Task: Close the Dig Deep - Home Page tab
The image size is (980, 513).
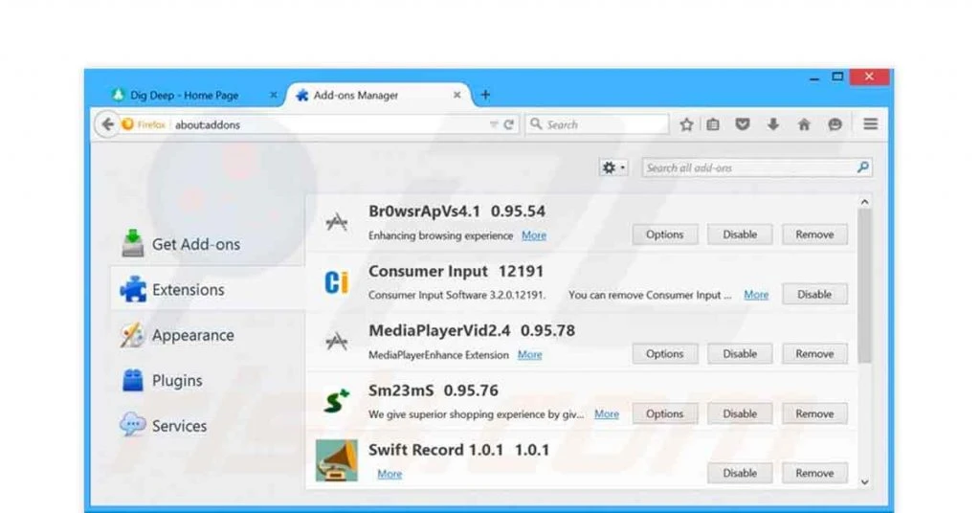Action: 273,95
